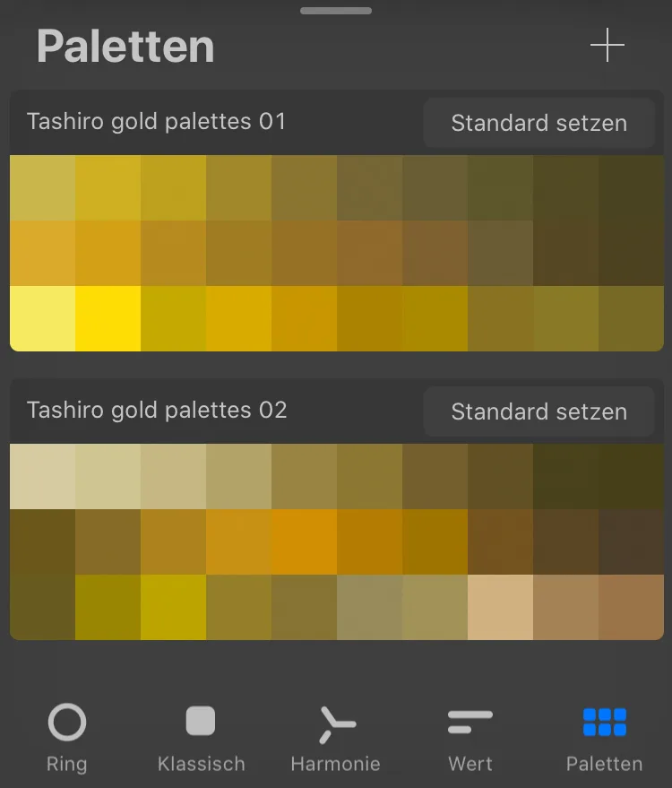Tap the plus icon to create a palette

point(608,45)
